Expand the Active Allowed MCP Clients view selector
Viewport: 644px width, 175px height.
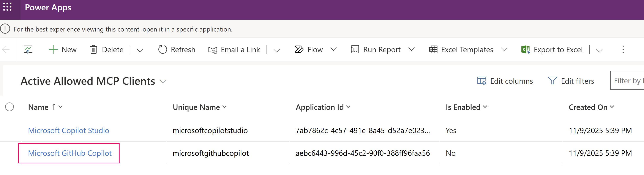click(163, 82)
